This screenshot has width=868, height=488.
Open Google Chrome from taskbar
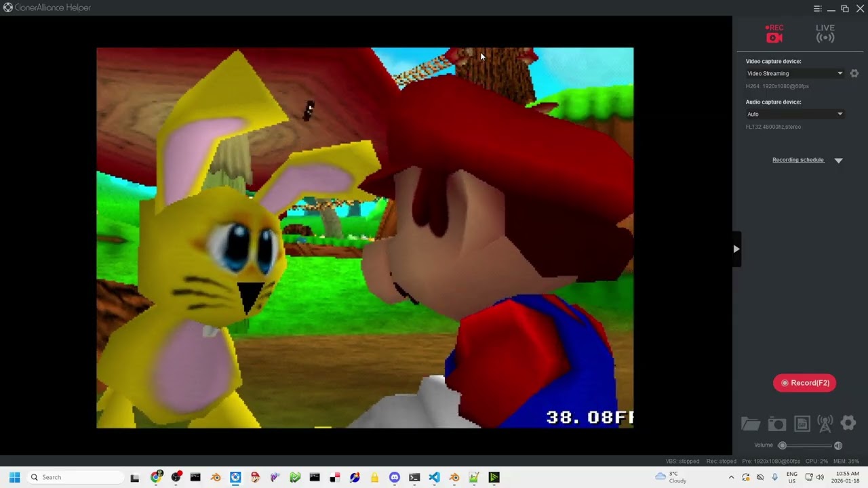pyautogui.click(x=156, y=477)
